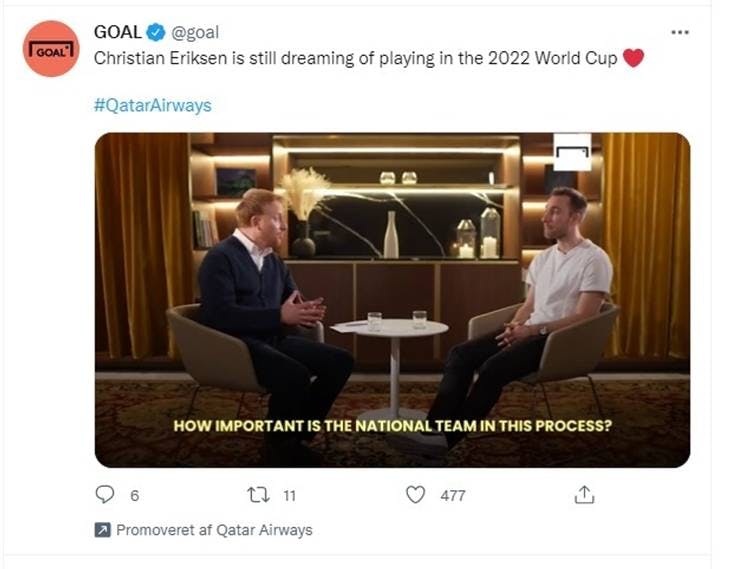This screenshot has width=730, height=569.
Task: Play the Eriksen interview video
Action: [x=392, y=300]
